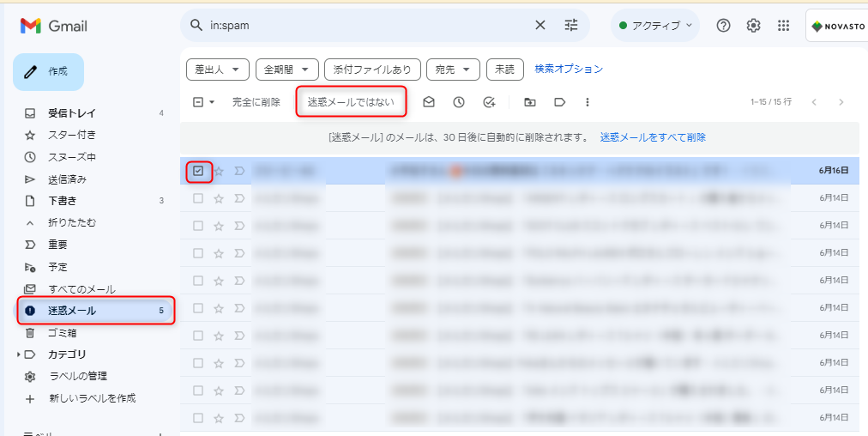This screenshot has height=436, width=868.
Task: Toggle the 添付ファイルあり filter chip
Action: (x=372, y=70)
